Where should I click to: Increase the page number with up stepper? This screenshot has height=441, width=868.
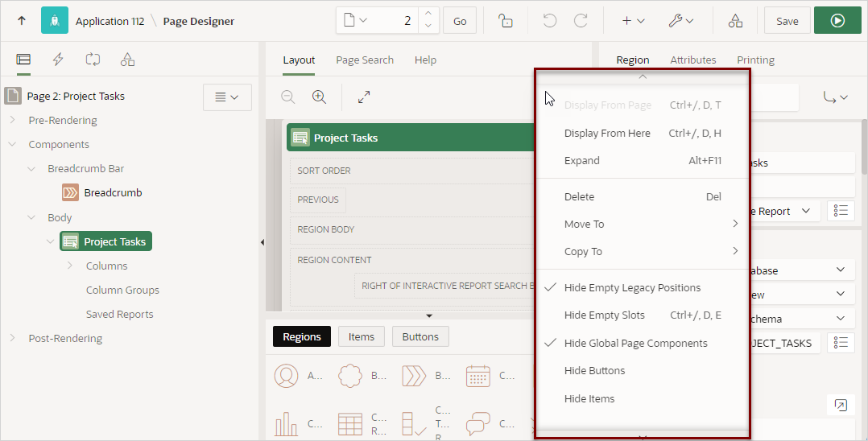(x=428, y=14)
